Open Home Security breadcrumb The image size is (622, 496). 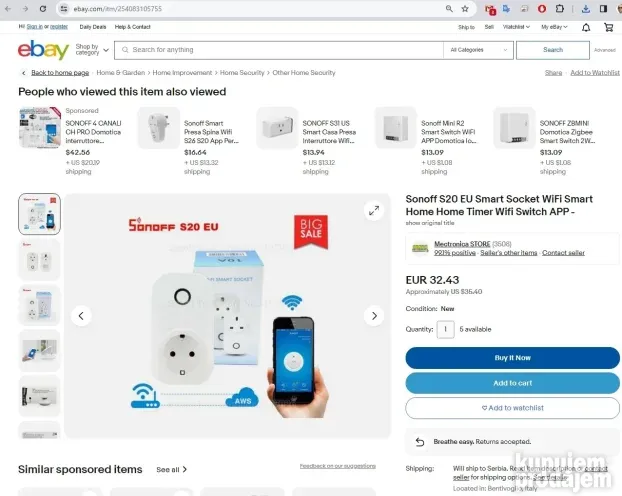click(242, 73)
